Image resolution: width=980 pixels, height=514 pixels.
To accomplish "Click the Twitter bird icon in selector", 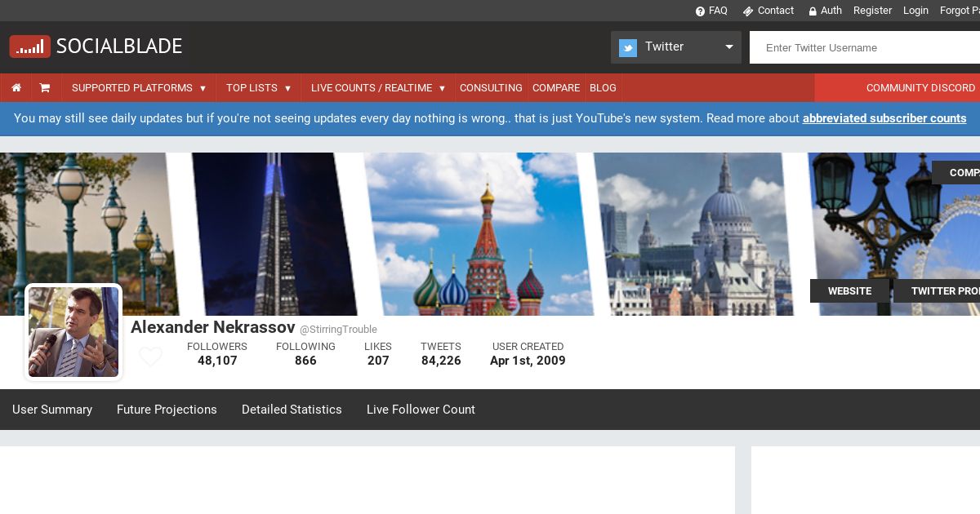I will coord(628,47).
